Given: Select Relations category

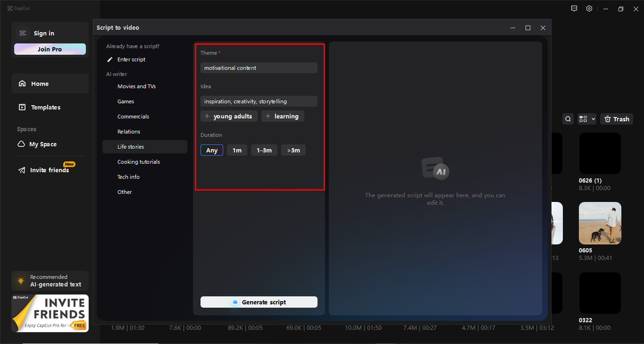Looking at the screenshot, I should (145, 131).
